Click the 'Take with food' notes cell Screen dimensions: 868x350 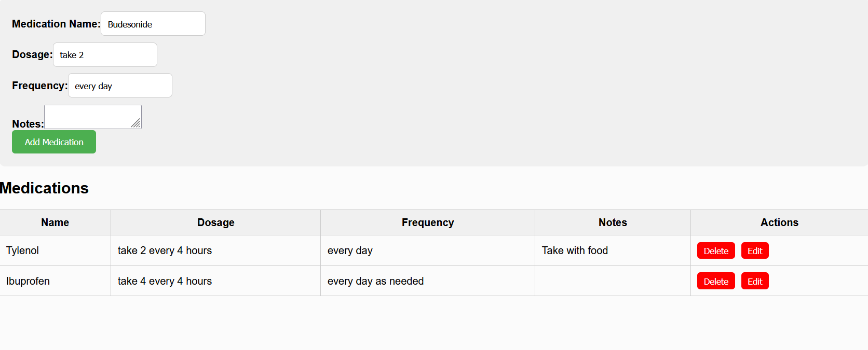(x=613, y=250)
